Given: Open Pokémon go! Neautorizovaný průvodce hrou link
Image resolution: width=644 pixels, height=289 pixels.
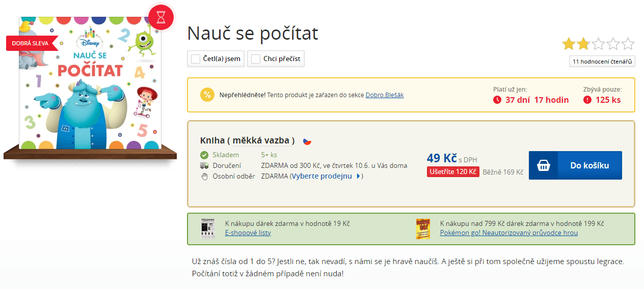Looking at the screenshot, I should click(509, 233).
